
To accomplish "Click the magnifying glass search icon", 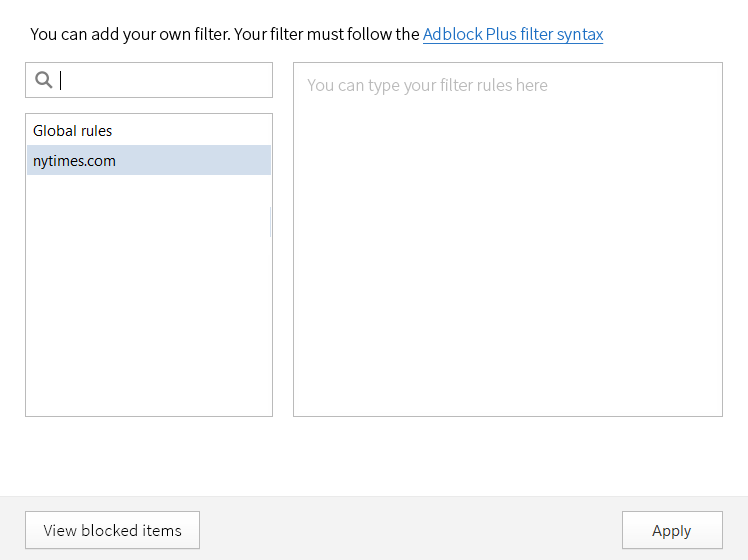I will (43, 80).
